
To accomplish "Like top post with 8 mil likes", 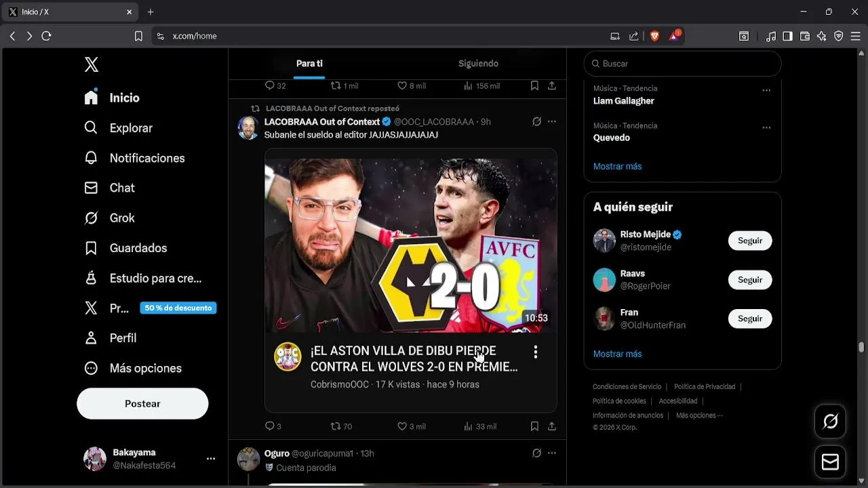I will [x=411, y=86].
